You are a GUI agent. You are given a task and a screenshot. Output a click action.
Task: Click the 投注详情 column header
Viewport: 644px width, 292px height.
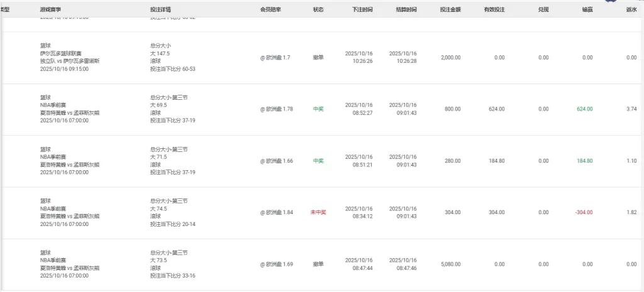coord(161,10)
